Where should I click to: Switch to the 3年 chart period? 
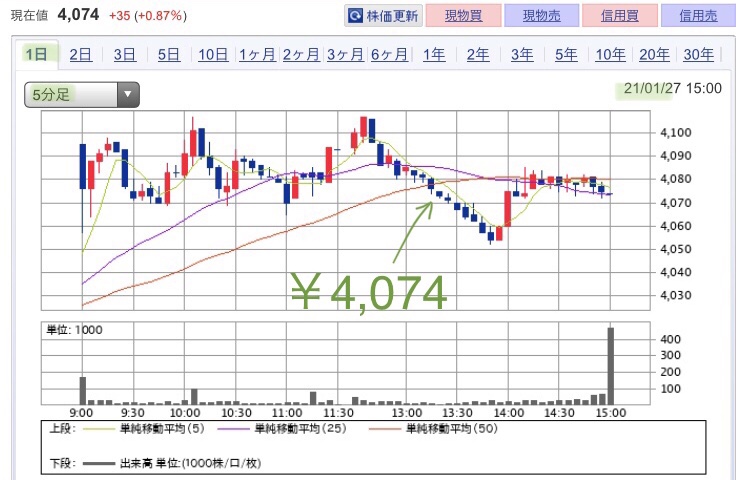[522, 55]
